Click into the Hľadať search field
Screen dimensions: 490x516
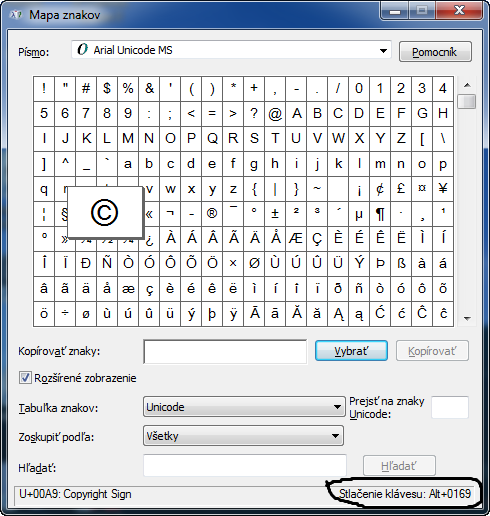[x=245, y=465]
